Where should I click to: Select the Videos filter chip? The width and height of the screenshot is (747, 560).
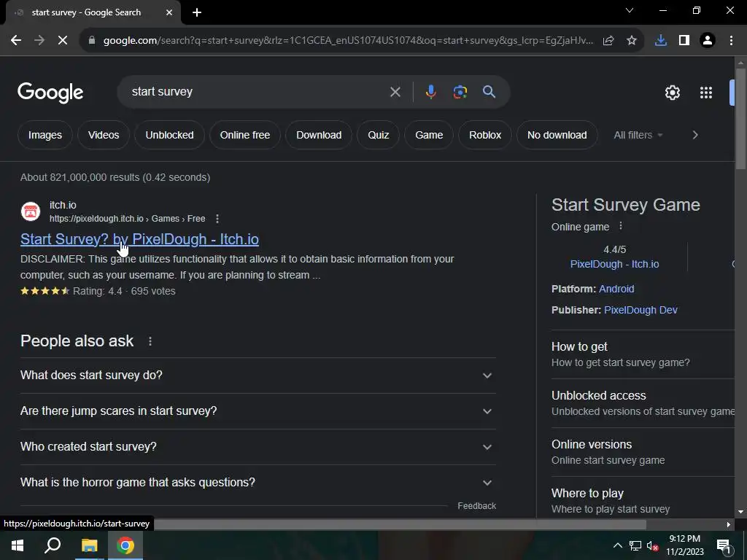(104, 135)
